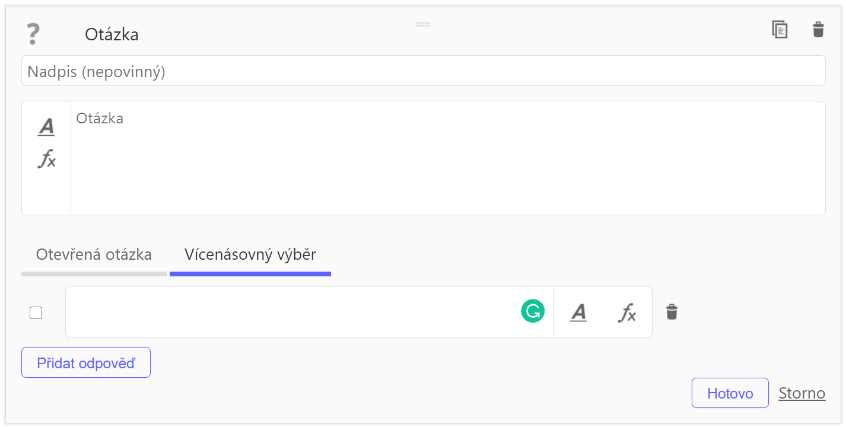846x427 pixels.
Task: Delete the whole question via top trash icon
Action: tap(818, 29)
